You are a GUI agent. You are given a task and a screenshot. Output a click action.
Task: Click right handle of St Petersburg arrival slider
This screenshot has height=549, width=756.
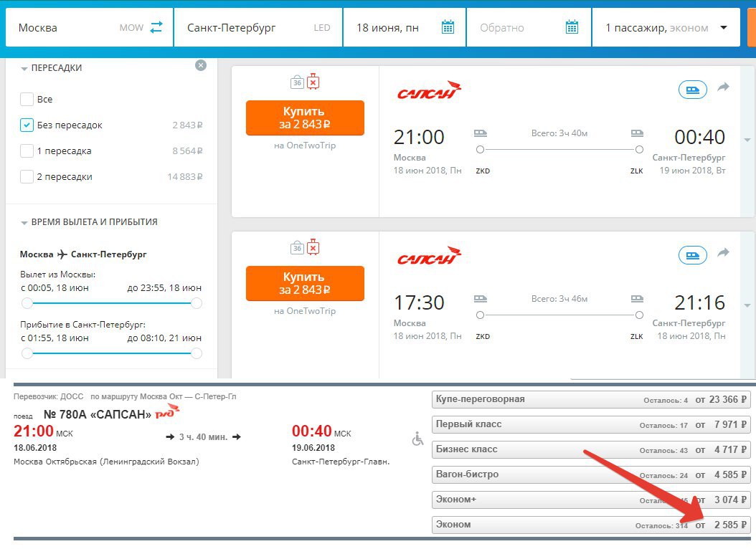tap(197, 353)
